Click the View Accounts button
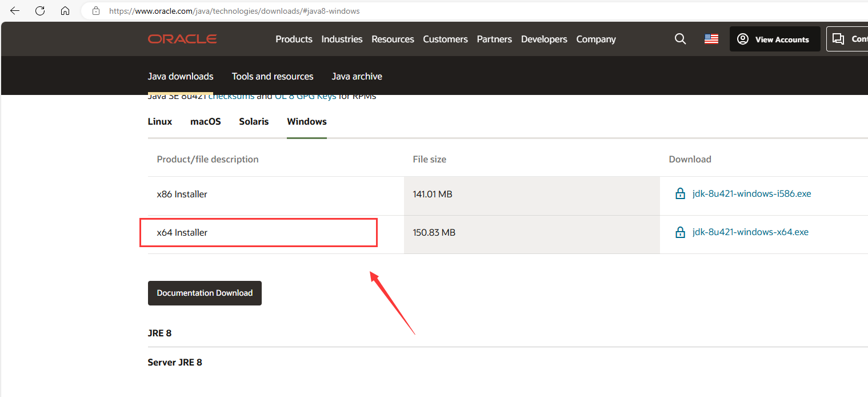Screen dimensions: 868x397 [775, 39]
